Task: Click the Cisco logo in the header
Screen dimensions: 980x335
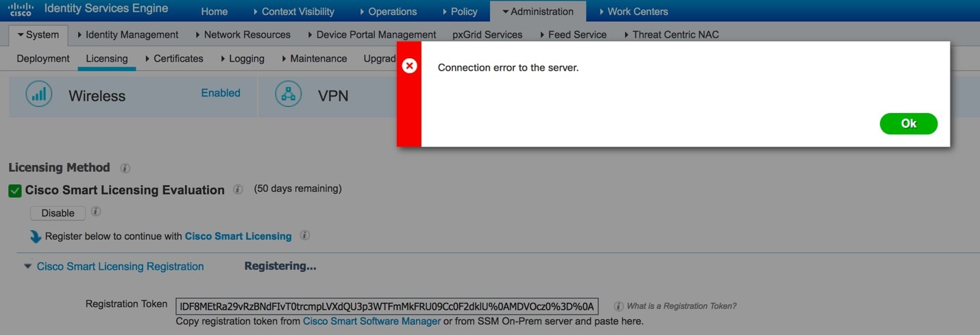Action: 21,10
